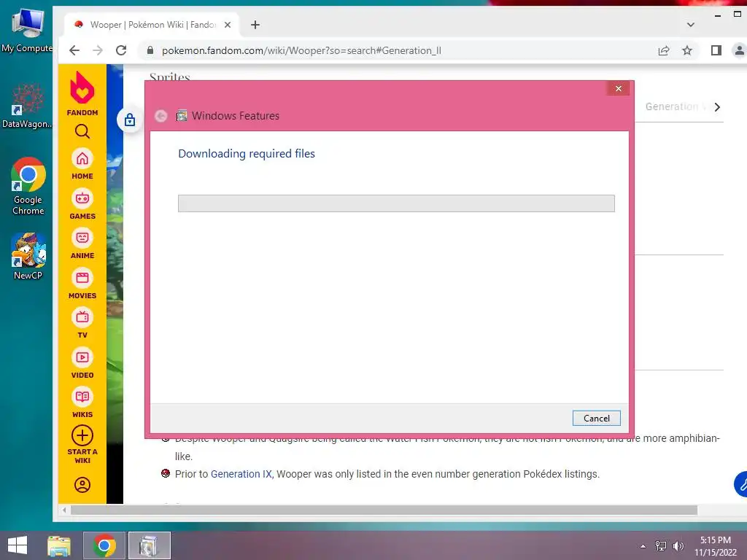Click the downloading progress bar
The image size is (747, 560).
(x=396, y=203)
